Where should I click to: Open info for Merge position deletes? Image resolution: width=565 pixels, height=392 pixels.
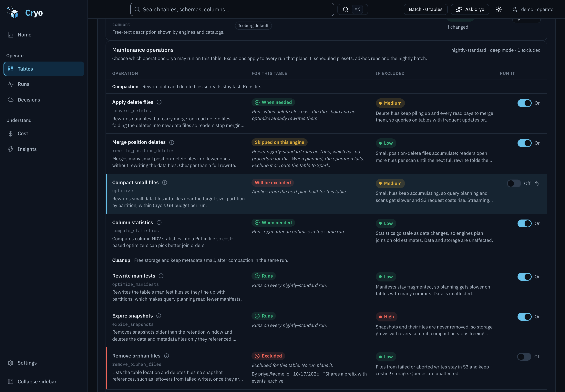pyautogui.click(x=172, y=142)
